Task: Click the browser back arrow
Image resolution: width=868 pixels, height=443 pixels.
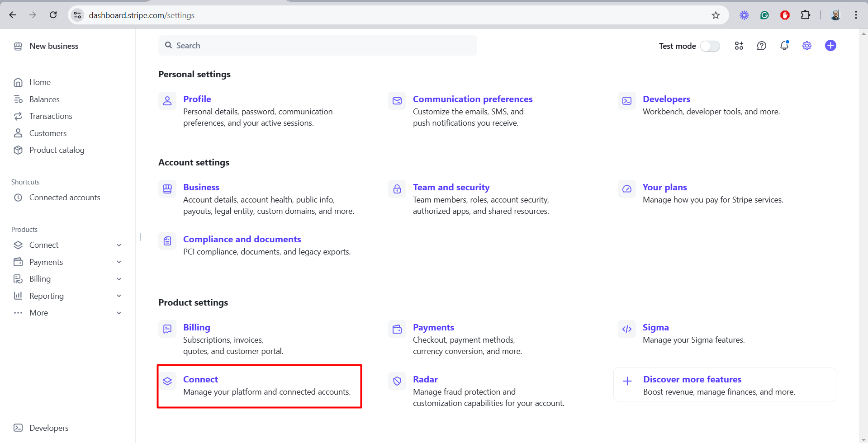Action: pyautogui.click(x=13, y=15)
